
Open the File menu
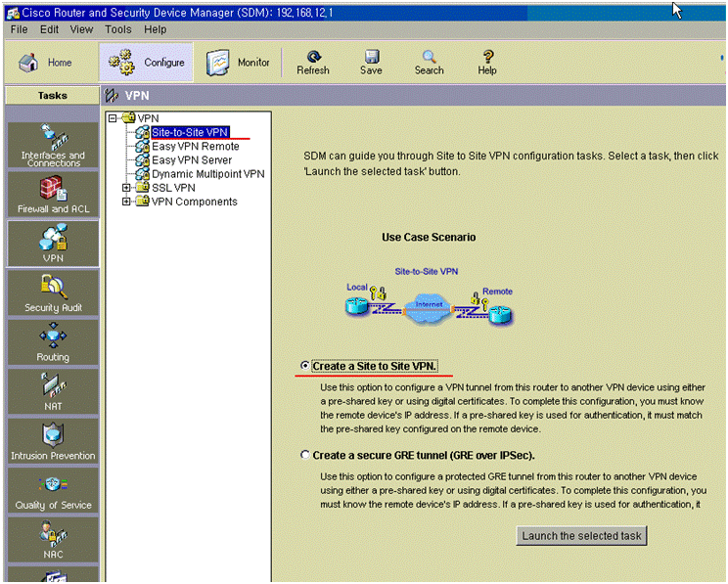pos(19,29)
